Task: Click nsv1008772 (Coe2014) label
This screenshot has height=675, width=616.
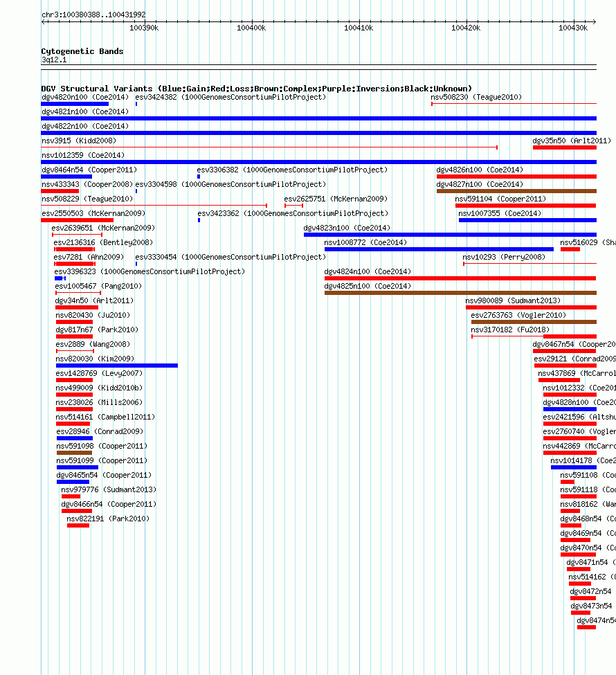Action: point(365,243)
